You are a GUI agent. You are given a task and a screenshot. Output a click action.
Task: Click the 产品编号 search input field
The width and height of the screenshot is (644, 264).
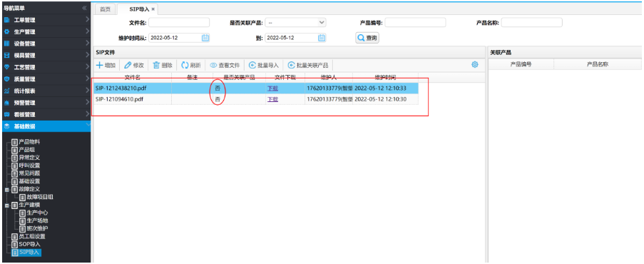pos(415,23)
